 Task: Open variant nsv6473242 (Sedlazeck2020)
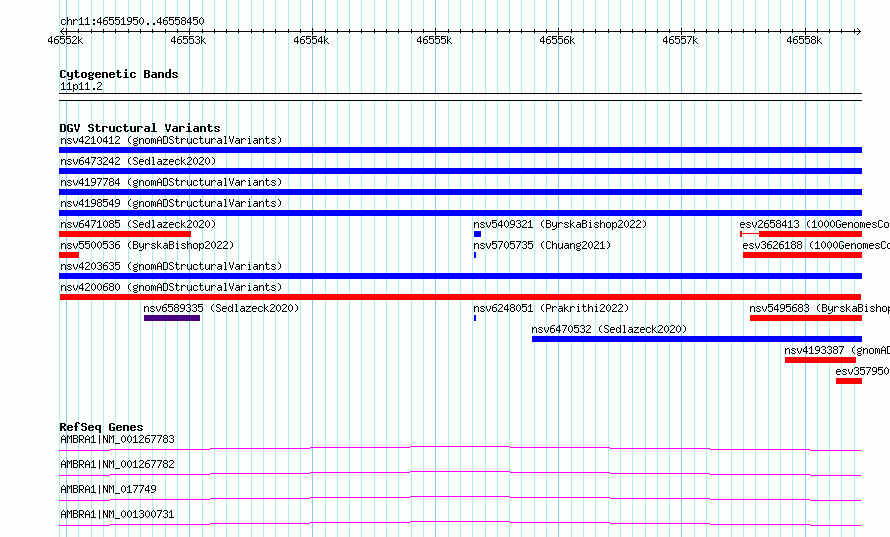pyautogui.click(x=138, y=161)
